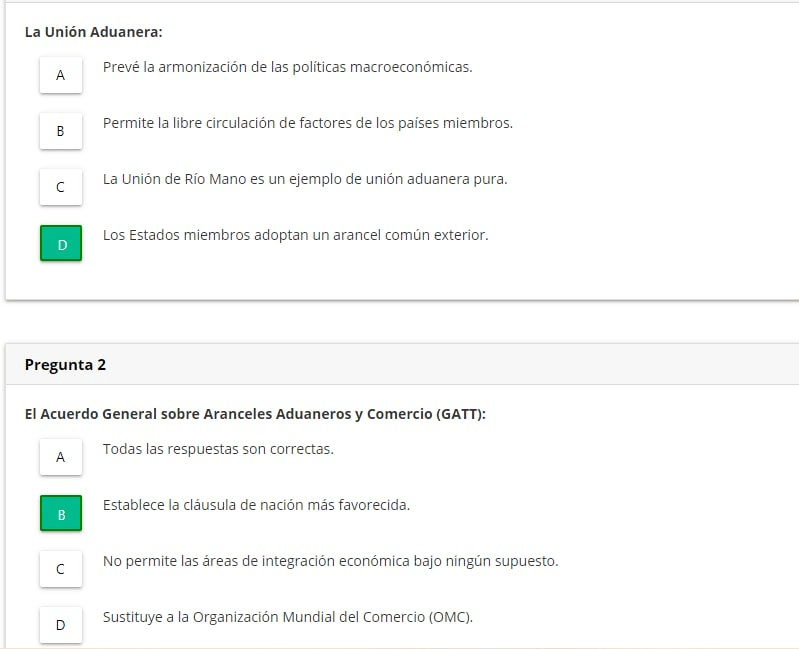Select option A for the GATT question
The image size is (799, 649).
(x=60, y=457)
